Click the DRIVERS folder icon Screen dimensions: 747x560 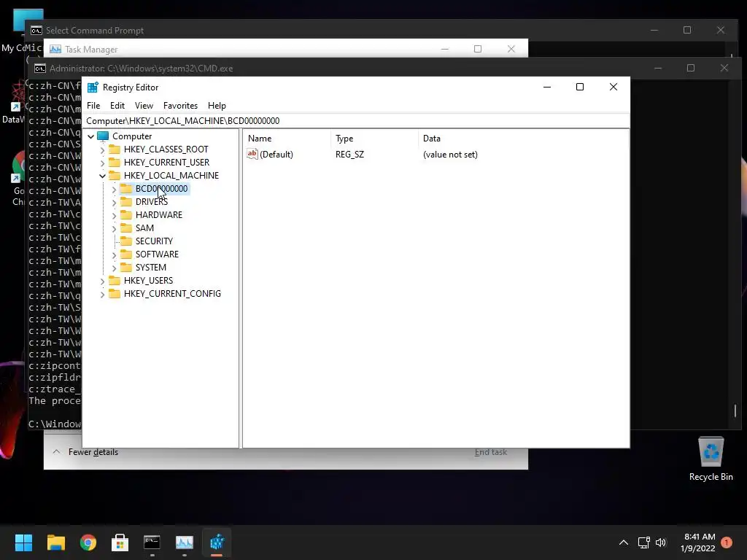125,202
